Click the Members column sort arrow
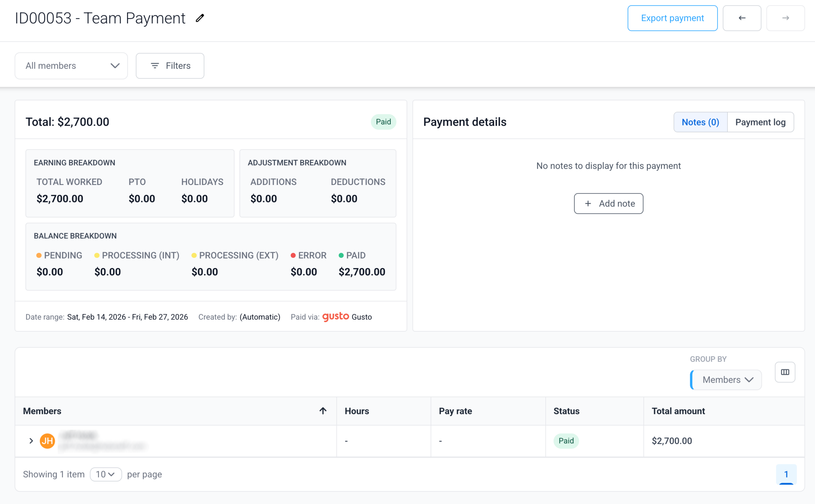 click(x=323, y=411)
